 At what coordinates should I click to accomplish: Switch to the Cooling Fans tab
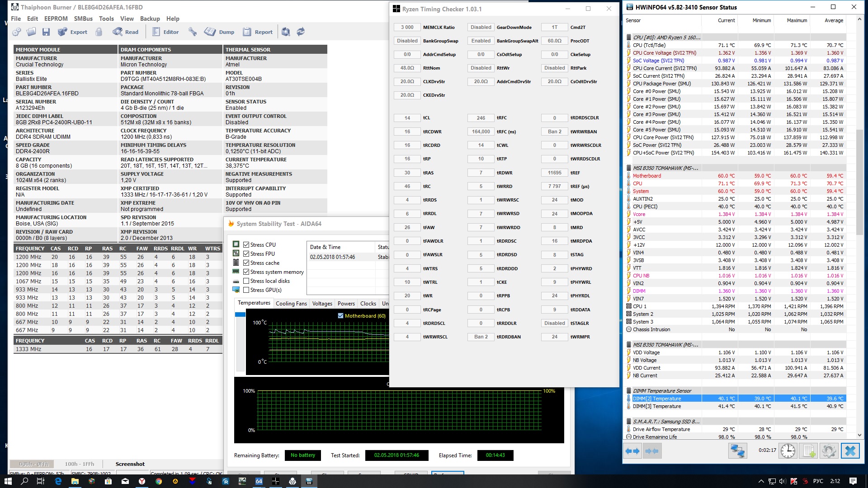pos(291,304)
